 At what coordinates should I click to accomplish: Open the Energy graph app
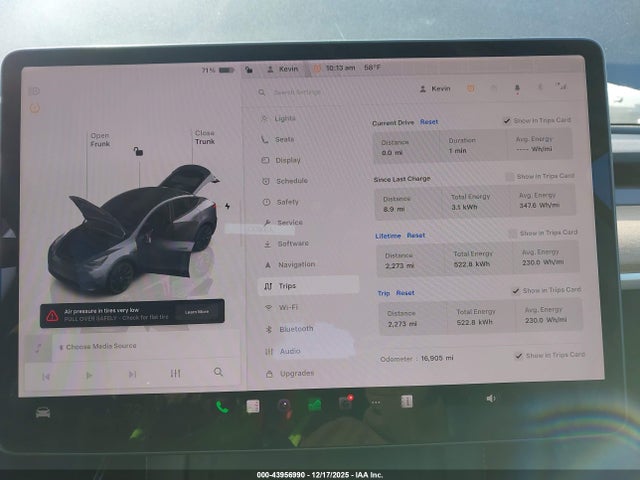[315, 404]
